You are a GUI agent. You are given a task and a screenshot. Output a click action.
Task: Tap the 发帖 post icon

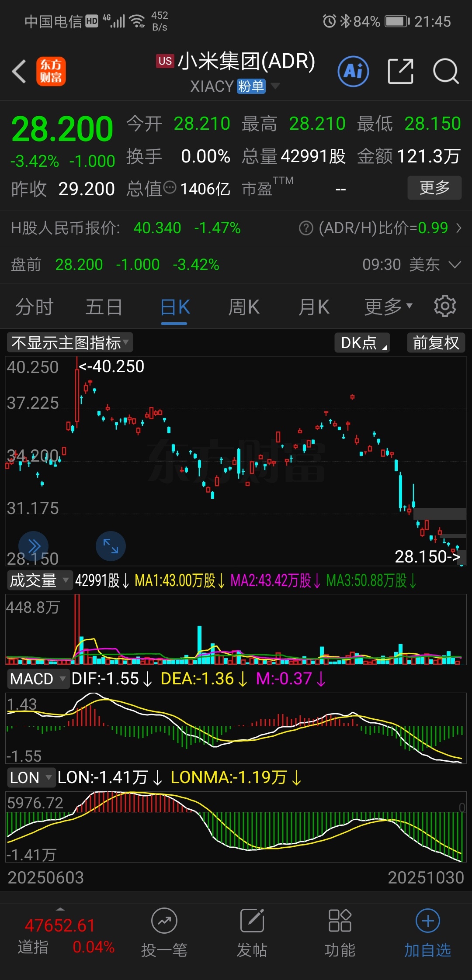pyautogui.click(x=252, y=921)
